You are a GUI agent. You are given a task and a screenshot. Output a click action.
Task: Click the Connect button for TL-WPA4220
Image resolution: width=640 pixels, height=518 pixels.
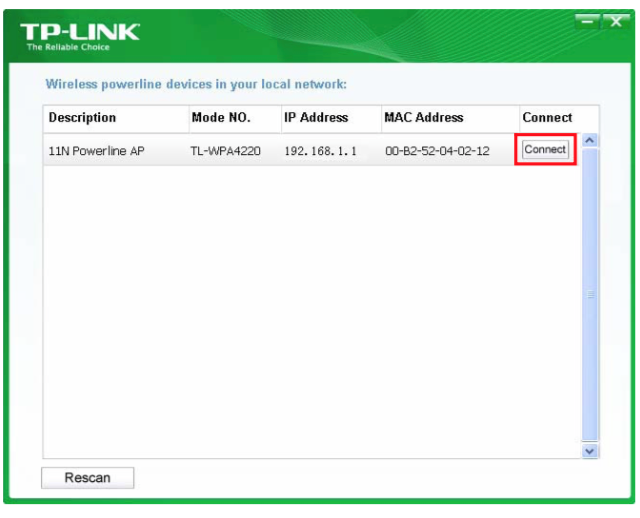(545, 150)
